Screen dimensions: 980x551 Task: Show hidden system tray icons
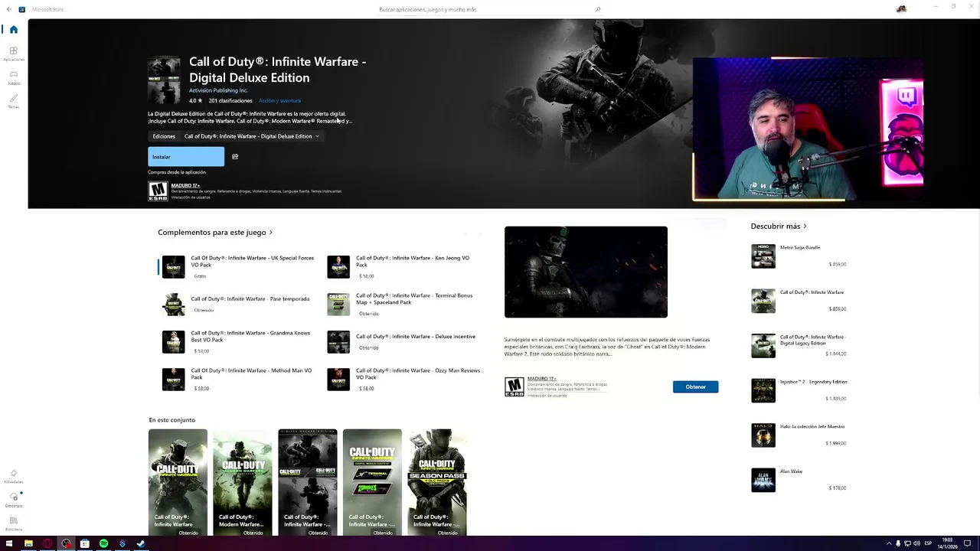pyautogui.click(x=889, y=543)
